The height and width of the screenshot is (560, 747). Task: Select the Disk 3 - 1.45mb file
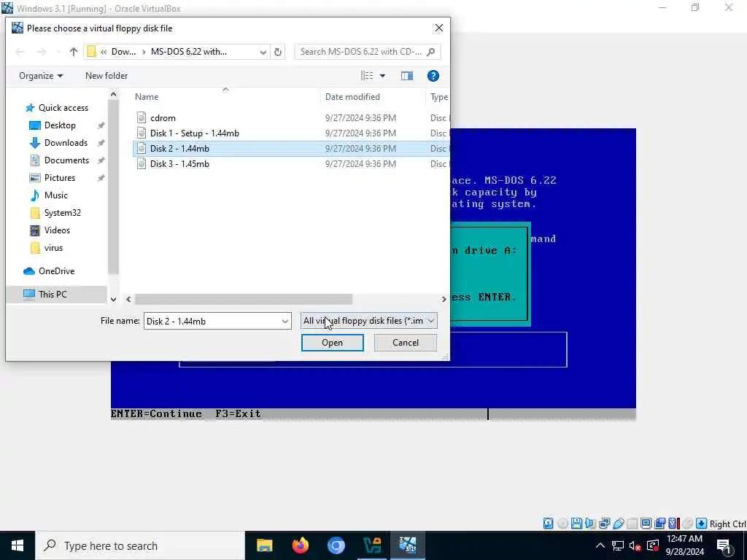[179, 163]
